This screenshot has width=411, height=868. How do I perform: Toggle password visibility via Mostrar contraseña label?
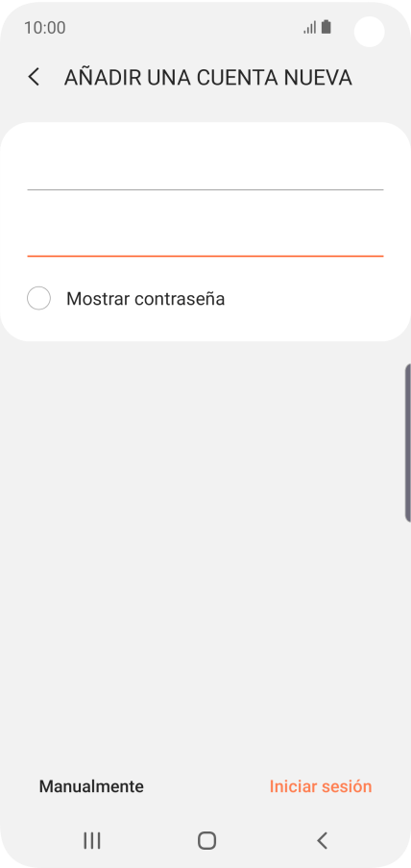(x=145, y=299)
